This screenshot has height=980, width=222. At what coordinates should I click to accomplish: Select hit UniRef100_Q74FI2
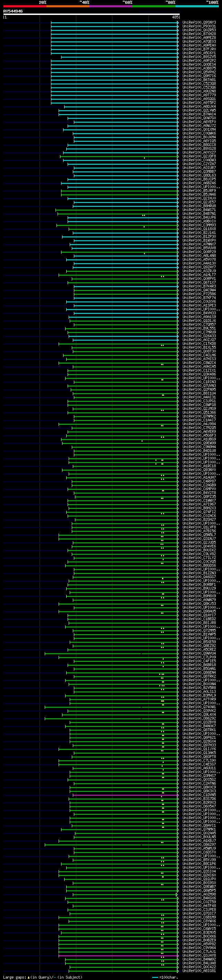pos(199,512)
